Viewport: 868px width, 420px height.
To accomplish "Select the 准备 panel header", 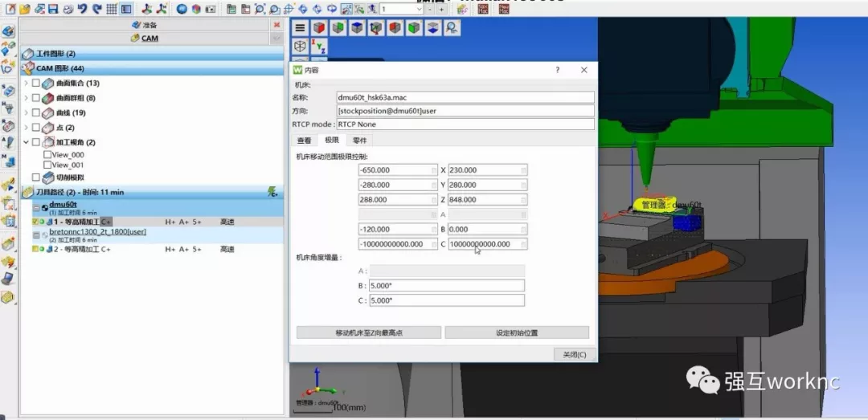I will point(145,25).
